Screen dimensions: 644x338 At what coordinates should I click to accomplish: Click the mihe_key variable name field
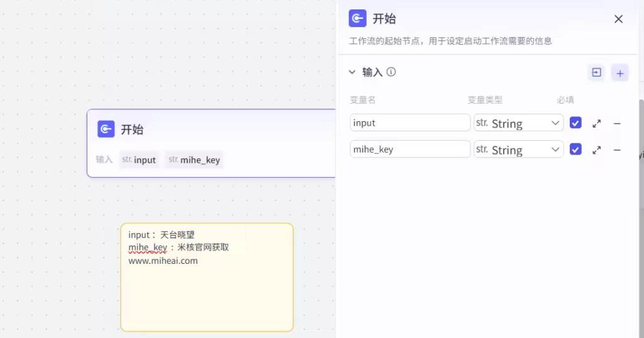[x=409, y=150]
